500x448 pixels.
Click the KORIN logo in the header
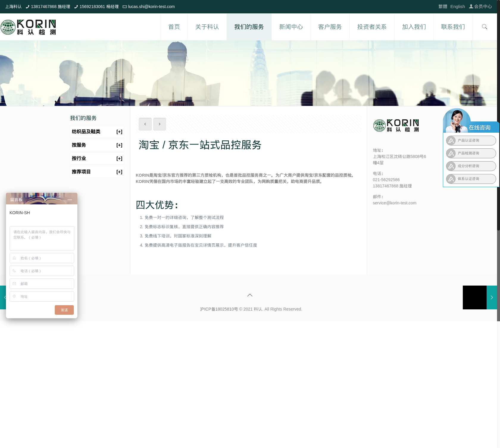point(28,27)
